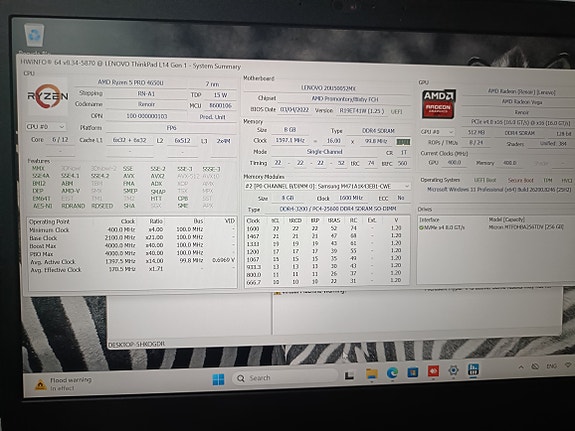Viewport: 575px width, 431px height.
Task: Expand the CPU #0 selector dropdown
Action: click(x=46, y=127)
